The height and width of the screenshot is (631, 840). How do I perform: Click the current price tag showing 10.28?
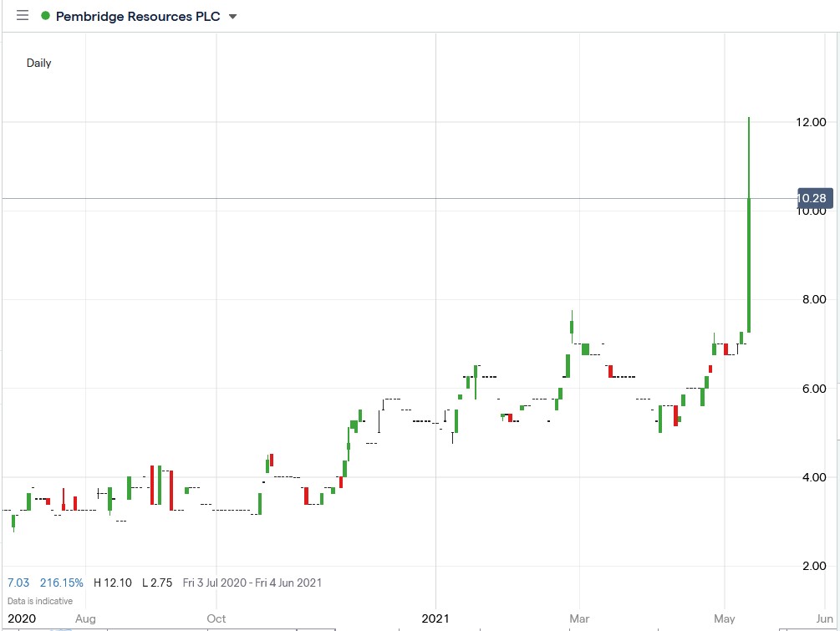812,198
